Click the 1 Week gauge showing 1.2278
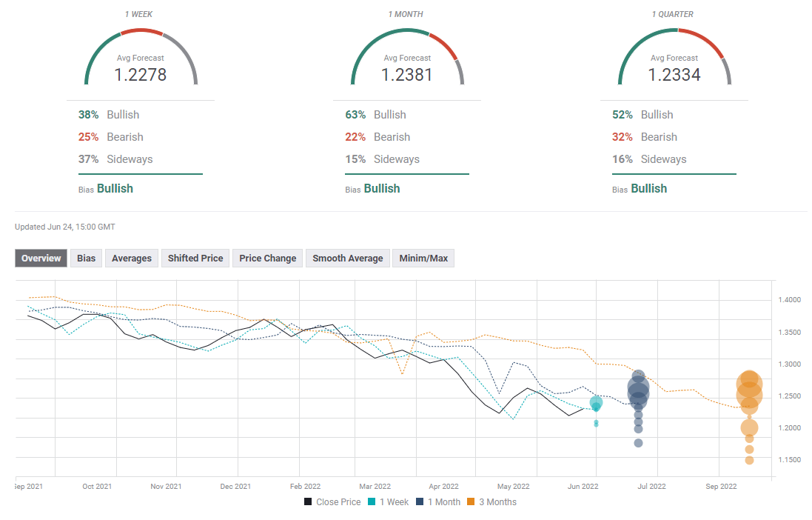Image resolution: width=812 pixels, height=520 pixels. pyautogui.click(x=141, y=65)
